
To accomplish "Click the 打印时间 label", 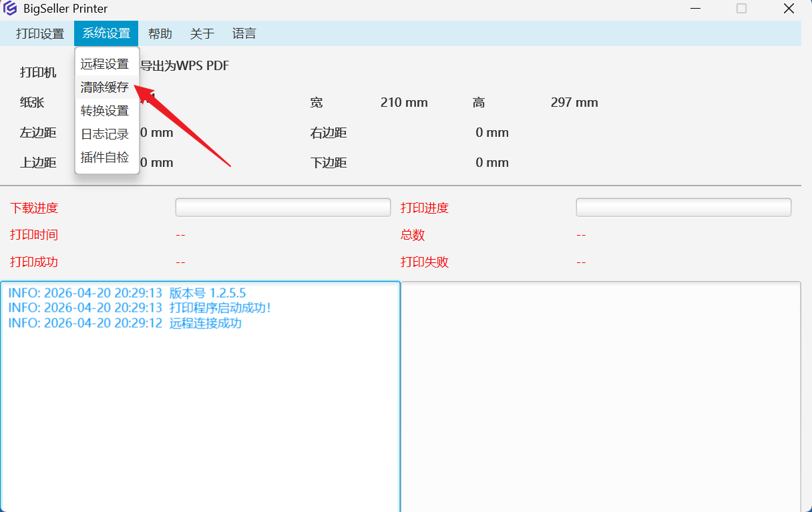I will coord(34,235).
